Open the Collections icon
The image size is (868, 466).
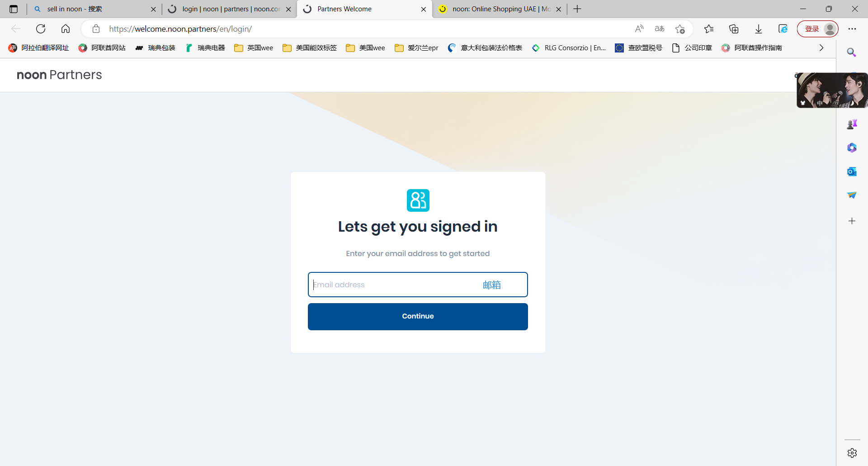tap(734, 29)
